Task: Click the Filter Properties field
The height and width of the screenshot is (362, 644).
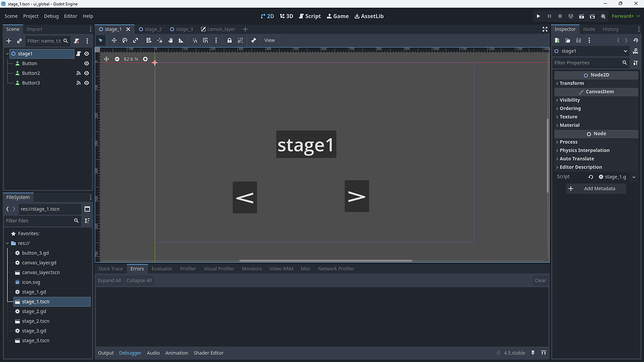Action: coord(590,63)
